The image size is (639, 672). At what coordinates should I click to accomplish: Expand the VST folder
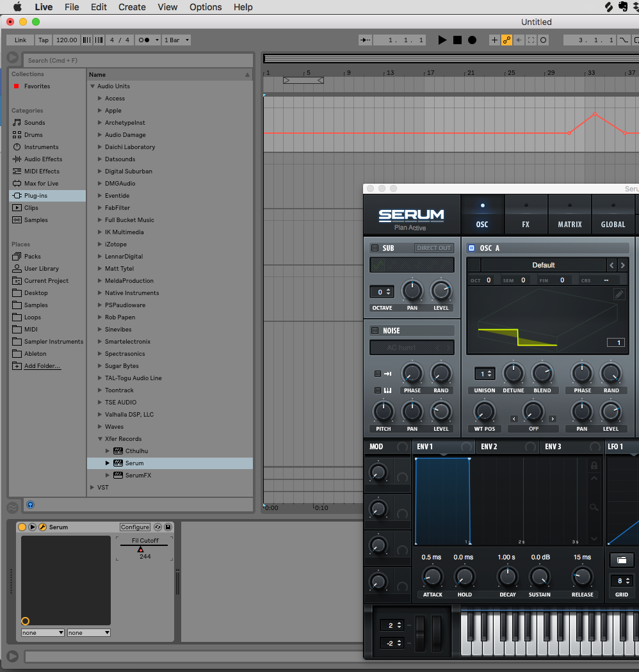pos(92,487)
